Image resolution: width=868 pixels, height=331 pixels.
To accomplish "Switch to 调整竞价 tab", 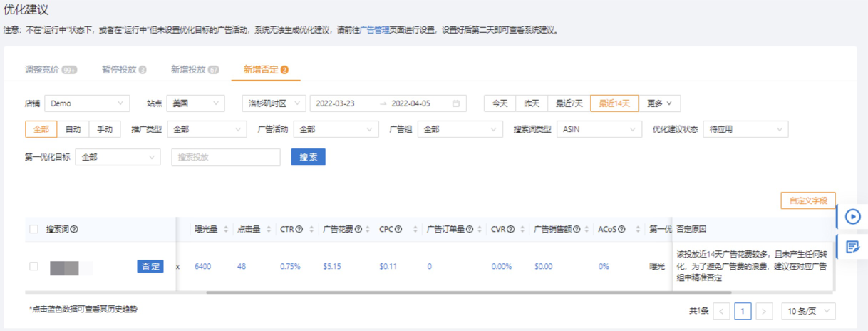I will (x=51, y=70).
